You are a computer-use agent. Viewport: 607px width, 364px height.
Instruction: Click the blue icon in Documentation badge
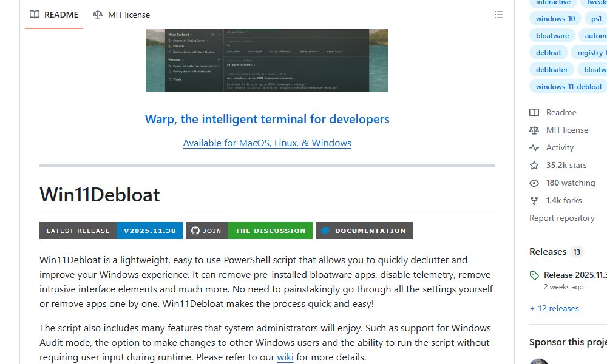coord(325,231)
